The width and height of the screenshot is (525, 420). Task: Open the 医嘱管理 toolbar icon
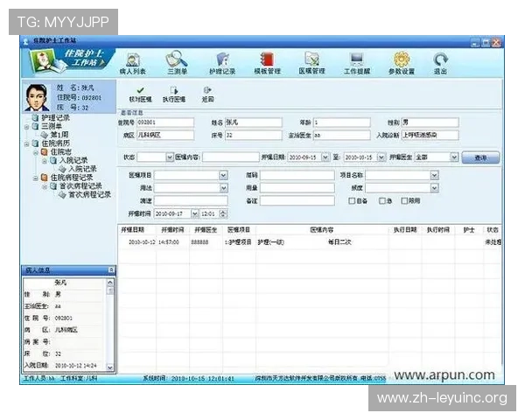click(311, 63)
